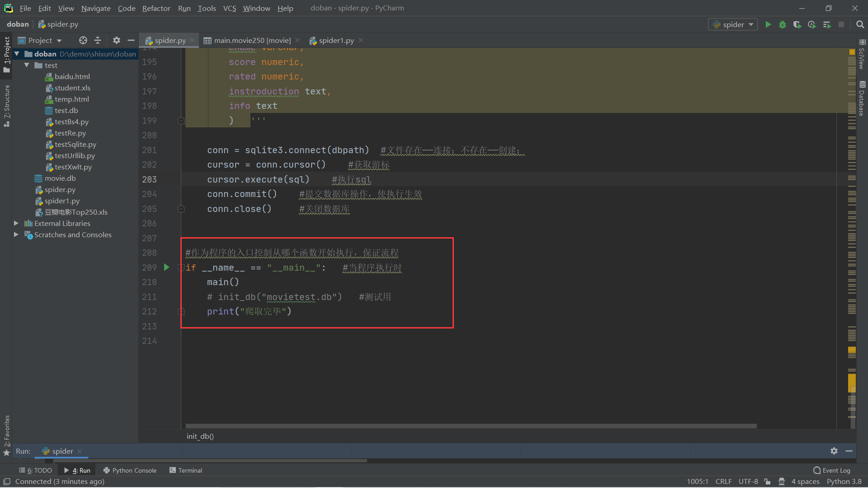
Task: Run spider with coverage icon
Action: pyautogui.click(x=797, y=24)
